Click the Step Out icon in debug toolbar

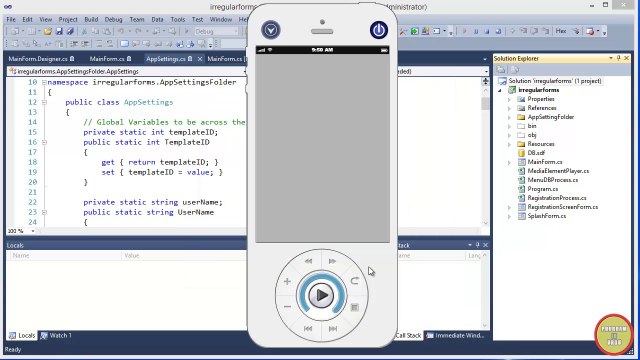click(x=546, y=31)
